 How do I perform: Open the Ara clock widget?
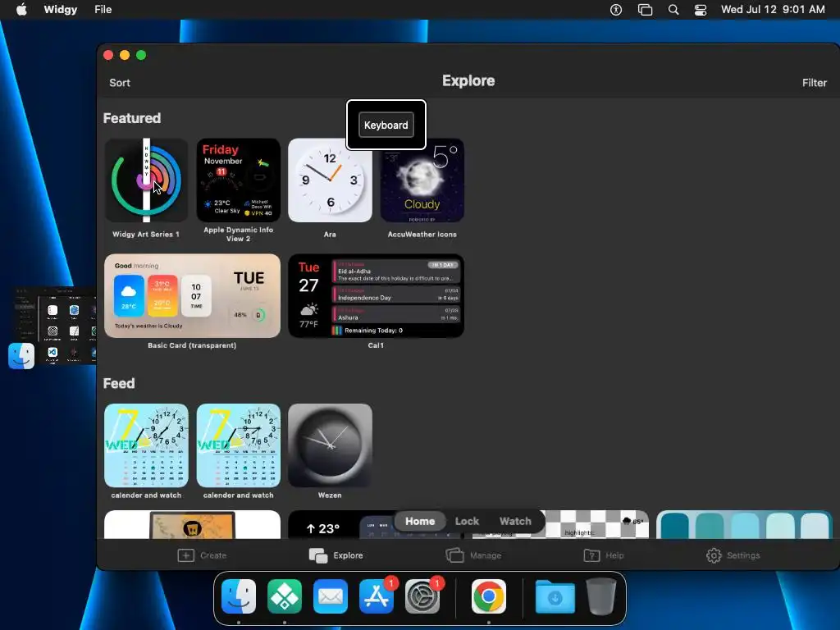coord(330,180)
